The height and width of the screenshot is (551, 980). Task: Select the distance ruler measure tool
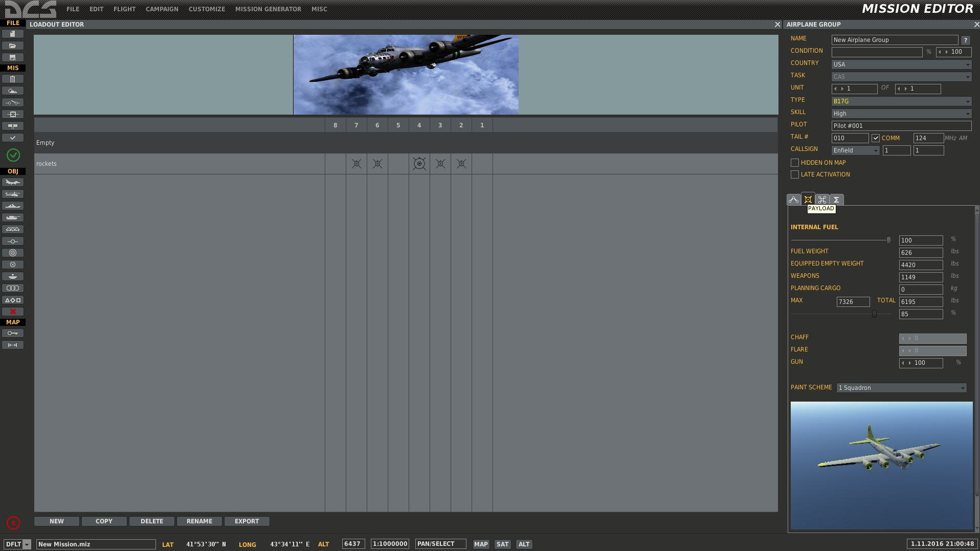(13, 345)
